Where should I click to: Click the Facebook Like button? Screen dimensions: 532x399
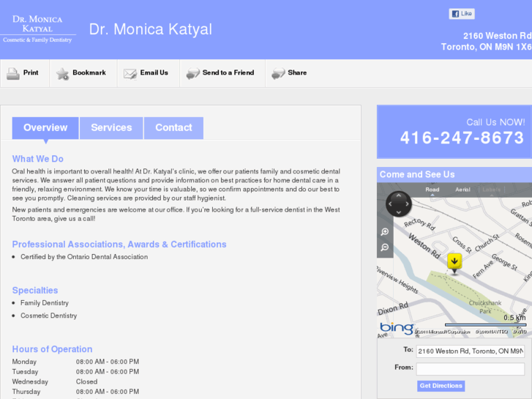point(462,14)
